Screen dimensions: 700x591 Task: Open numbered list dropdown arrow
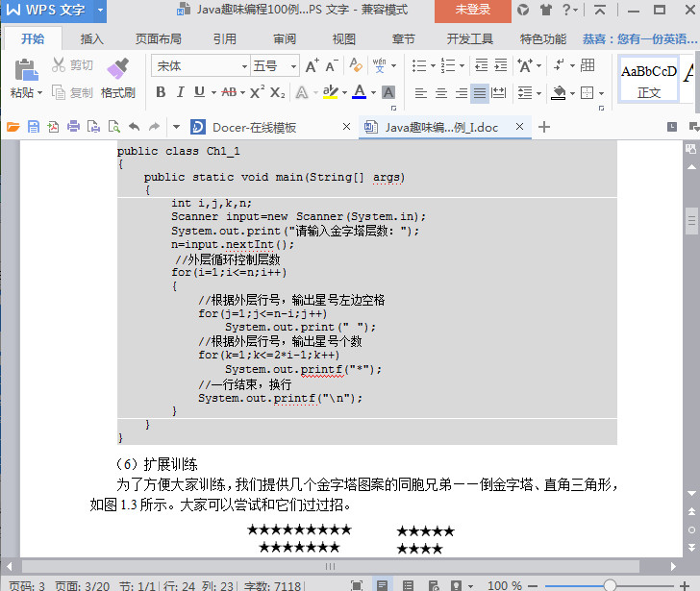coord(462,66)
